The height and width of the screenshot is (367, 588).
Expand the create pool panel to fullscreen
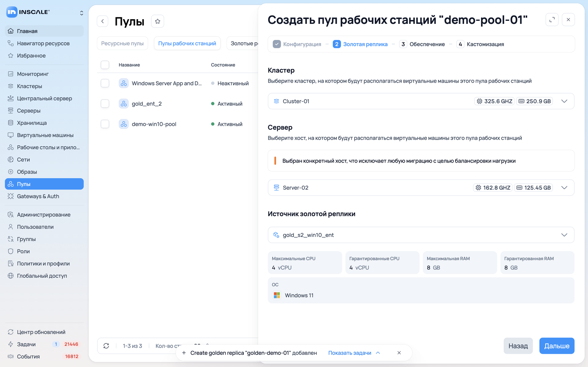552,20
